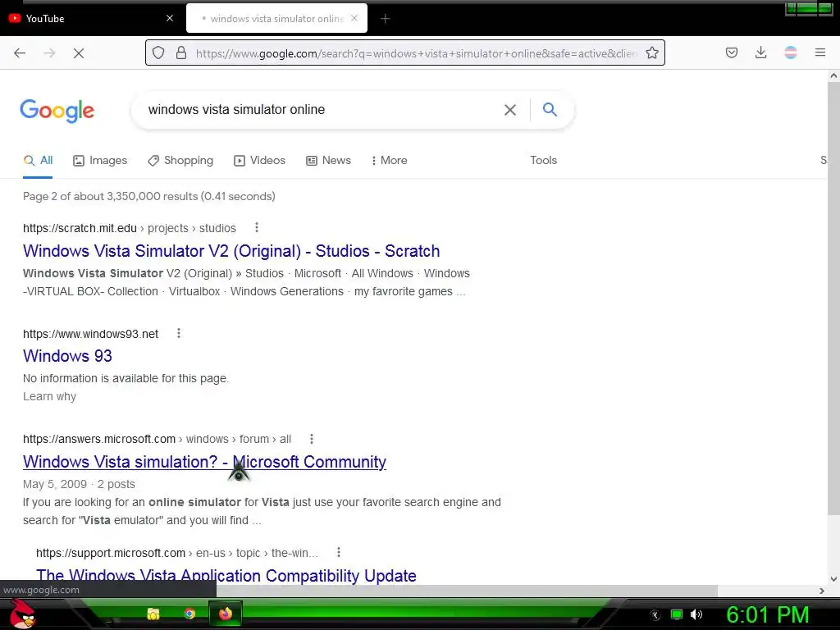Switch to the YouTube tab
The width and height of the screenshot is (840, 630).
click(91, 18)
